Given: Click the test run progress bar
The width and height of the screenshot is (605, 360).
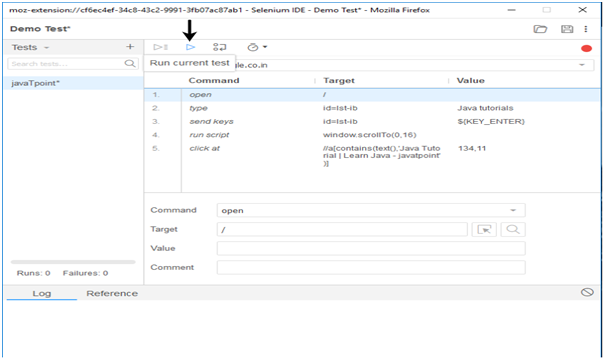Looking at the screenshot, I should 73,262.
